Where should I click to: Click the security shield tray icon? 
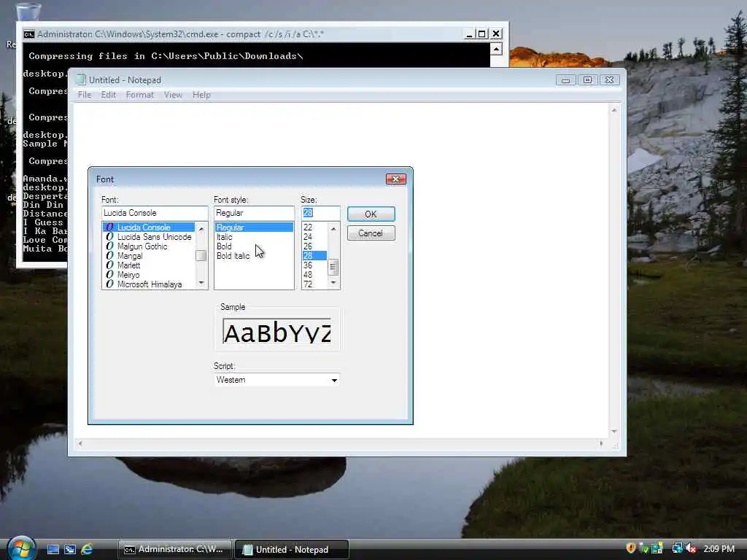(x=631, y=548)
